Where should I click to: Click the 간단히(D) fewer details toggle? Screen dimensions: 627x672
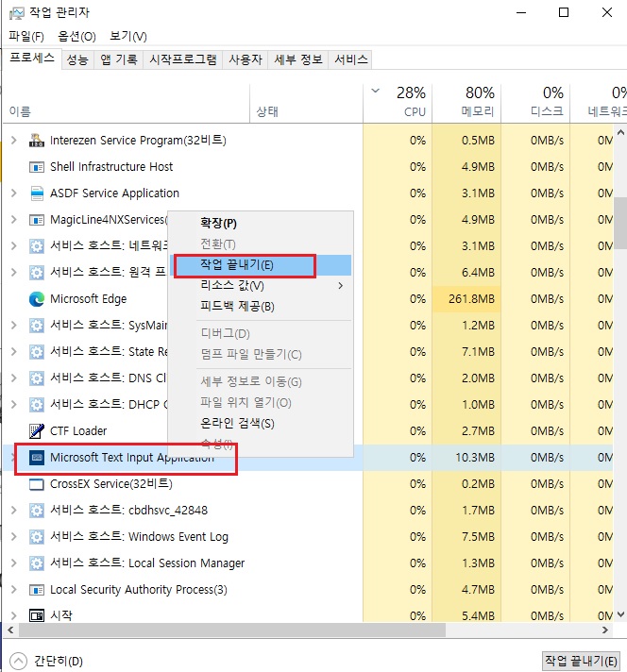46,661
